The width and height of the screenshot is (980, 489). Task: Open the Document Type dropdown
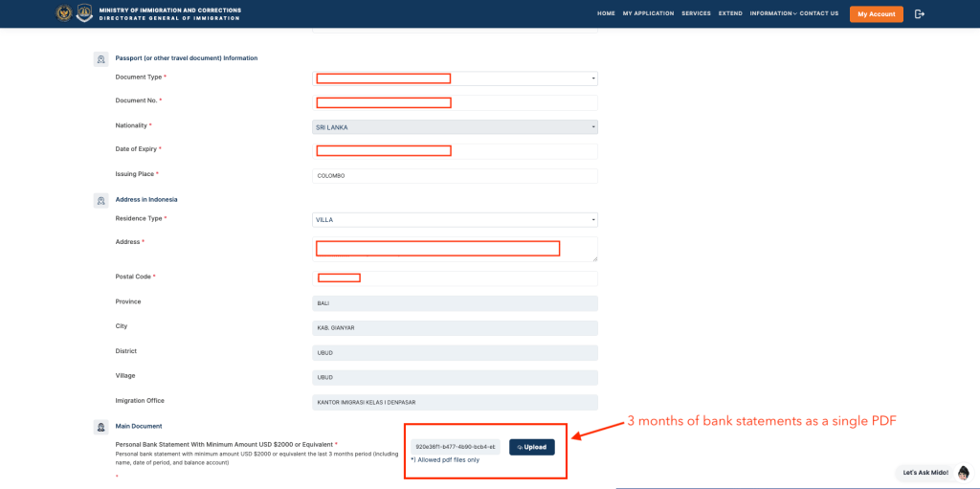[455, 78]
